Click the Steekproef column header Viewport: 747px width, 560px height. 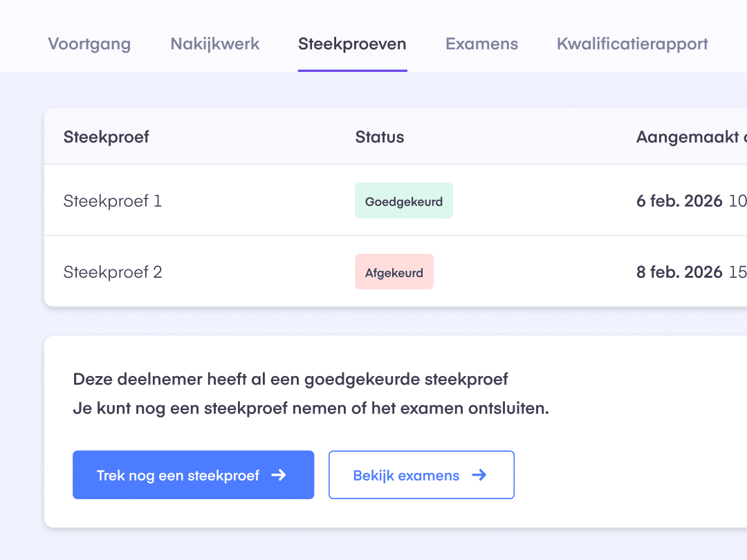coord(106,137)
